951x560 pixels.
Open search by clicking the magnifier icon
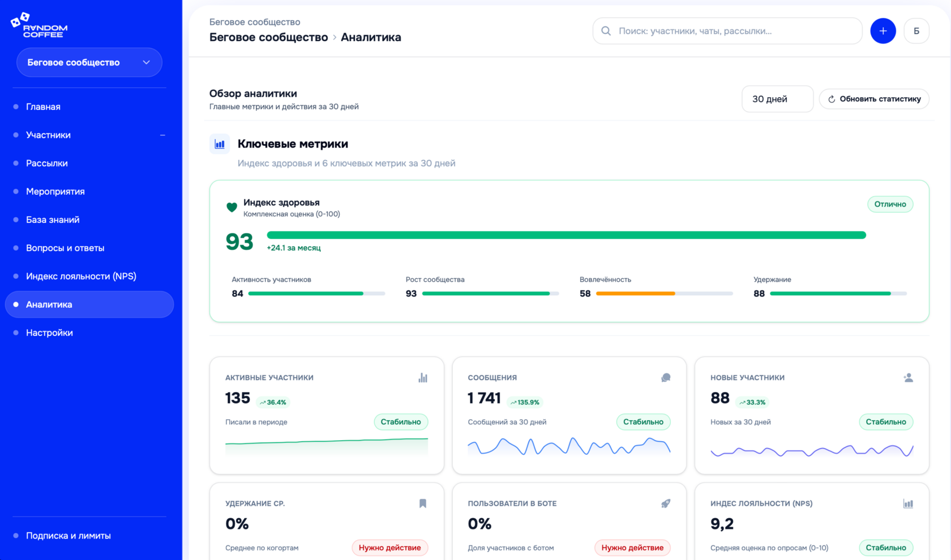coord(605,31)
